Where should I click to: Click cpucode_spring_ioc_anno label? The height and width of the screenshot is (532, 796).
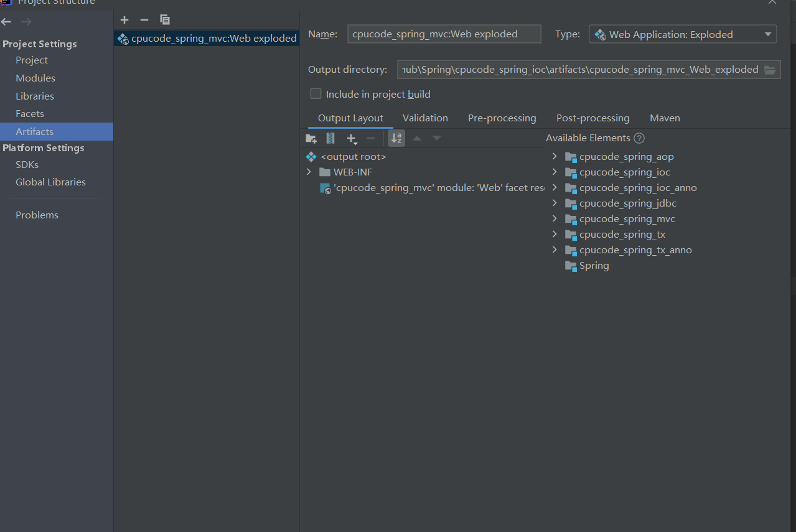pos(638,188)
